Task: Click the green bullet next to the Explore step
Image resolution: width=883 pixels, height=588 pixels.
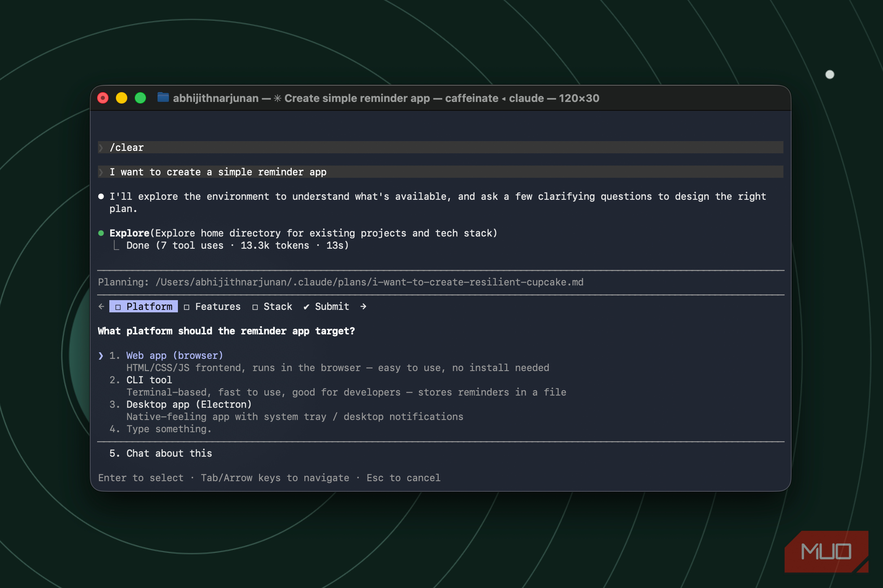Action: [x=101, y=233]
